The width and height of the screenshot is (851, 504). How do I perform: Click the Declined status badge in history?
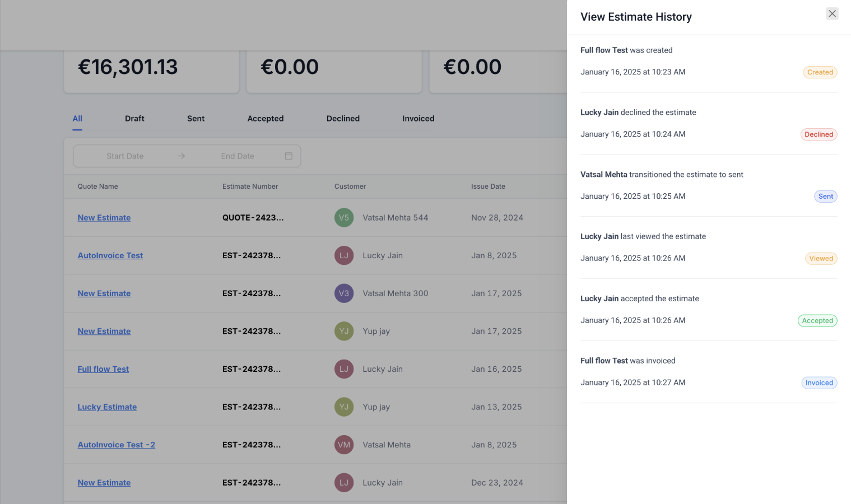tap(819, 134)
